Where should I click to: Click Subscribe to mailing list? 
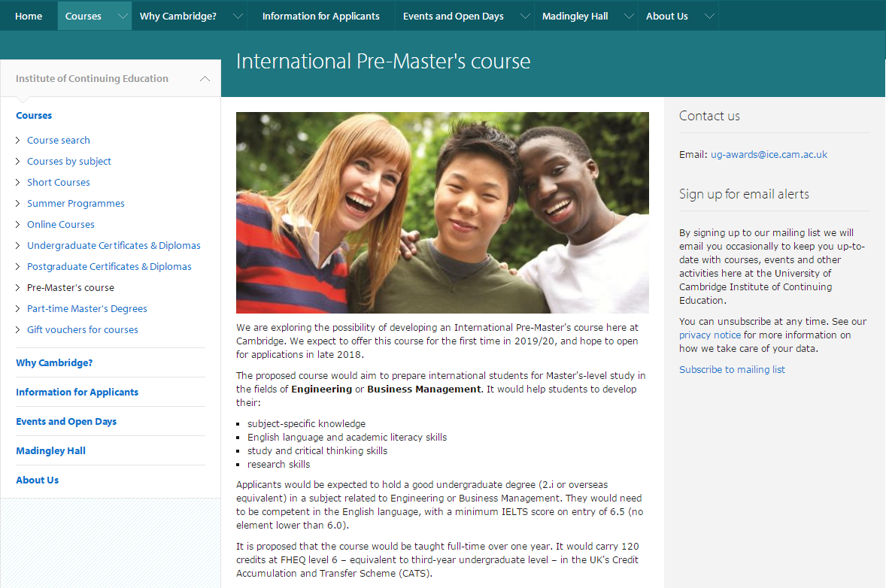(x=732, y=369)
